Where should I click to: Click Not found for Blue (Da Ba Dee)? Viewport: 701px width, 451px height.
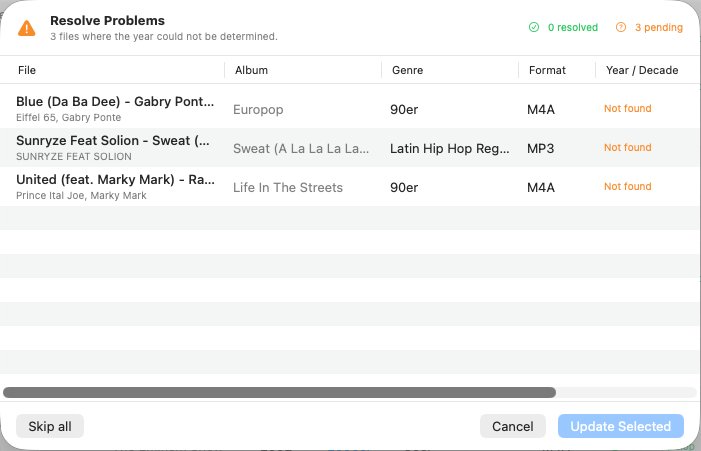click(627, 109)
